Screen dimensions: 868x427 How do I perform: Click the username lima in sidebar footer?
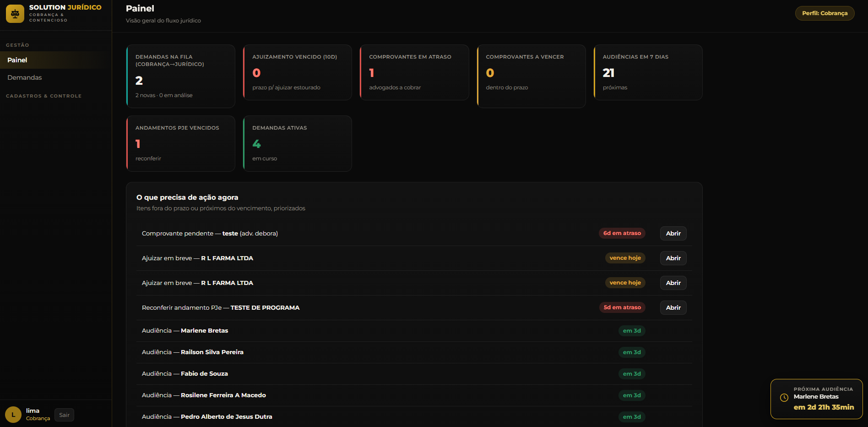click(x=33, y=411)
